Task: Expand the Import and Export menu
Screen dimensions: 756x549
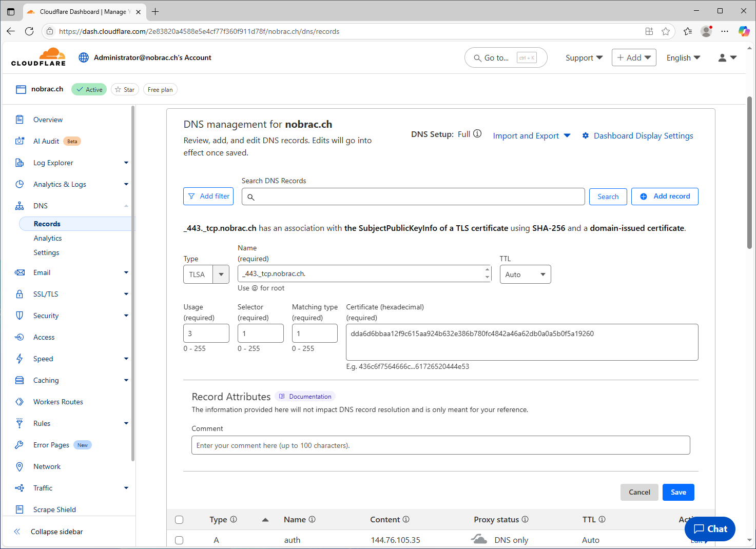Action: coord(531,136)
